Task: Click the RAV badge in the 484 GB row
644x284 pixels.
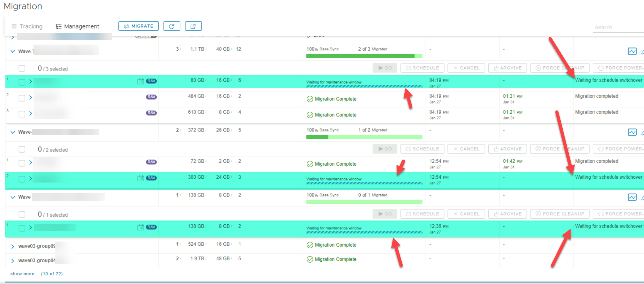Action: (x=151, y=97)
